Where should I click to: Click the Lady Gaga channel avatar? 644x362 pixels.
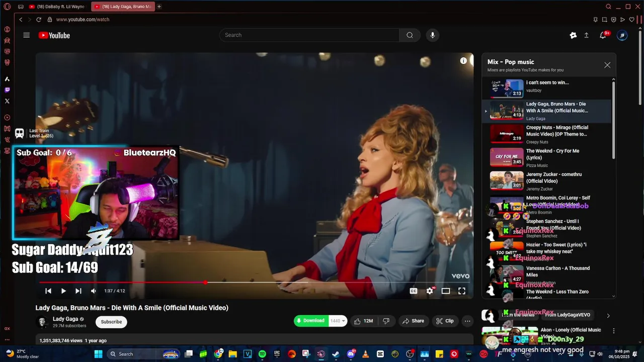coord(43,322)
